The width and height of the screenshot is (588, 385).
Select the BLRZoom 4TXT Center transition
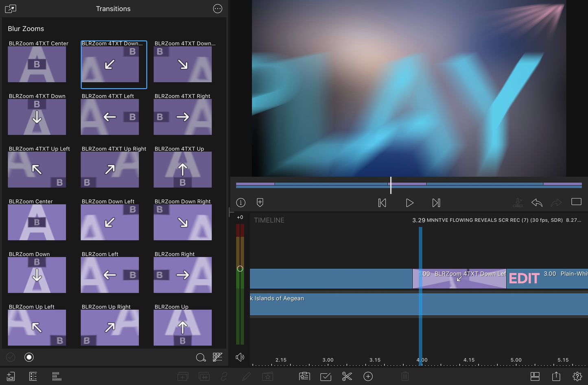coord(37,64)
